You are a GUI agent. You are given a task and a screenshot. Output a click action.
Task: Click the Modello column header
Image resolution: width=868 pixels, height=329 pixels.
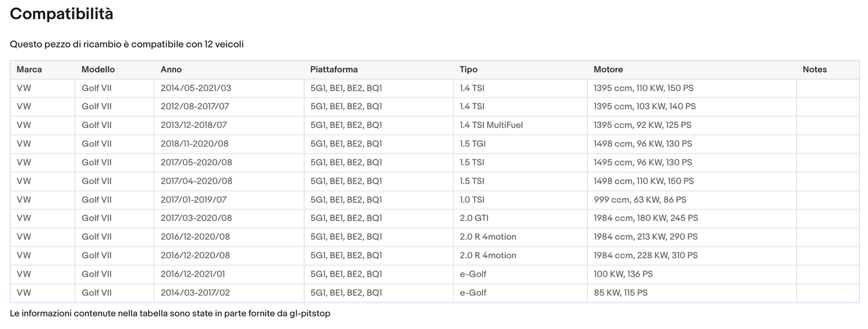(98, 70)
